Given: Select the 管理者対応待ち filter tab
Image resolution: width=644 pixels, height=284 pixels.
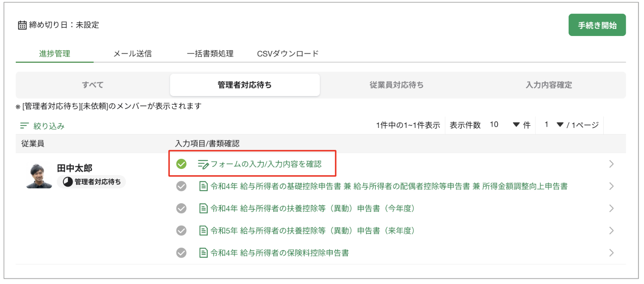Looking at the screenshot, I should [x=245, y=85].
